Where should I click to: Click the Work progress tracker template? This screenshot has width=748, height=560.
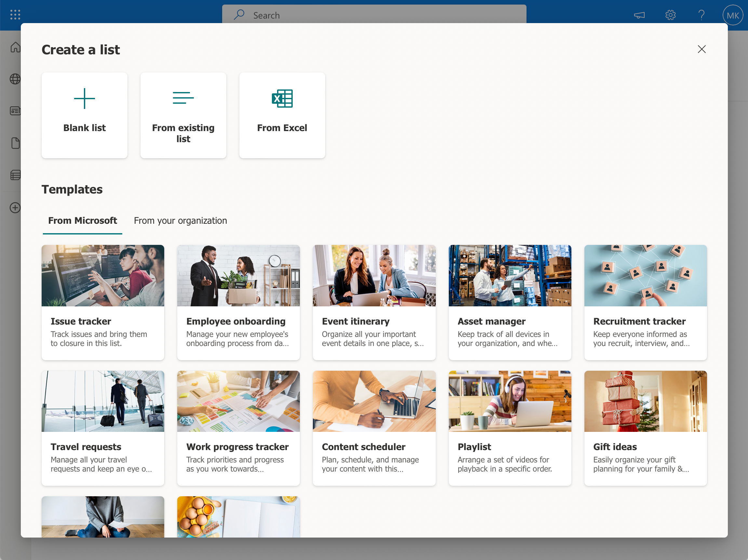[x=238, y=428]
